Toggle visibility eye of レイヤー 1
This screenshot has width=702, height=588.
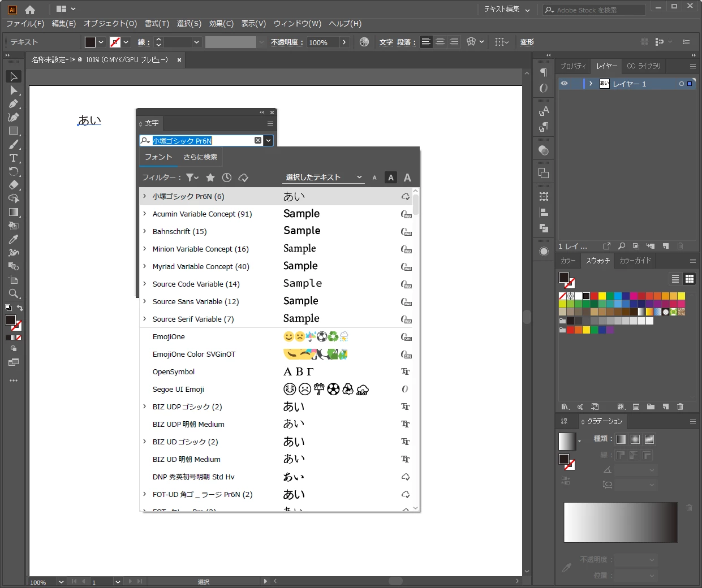pyautogui.click(x=565, y=83)
